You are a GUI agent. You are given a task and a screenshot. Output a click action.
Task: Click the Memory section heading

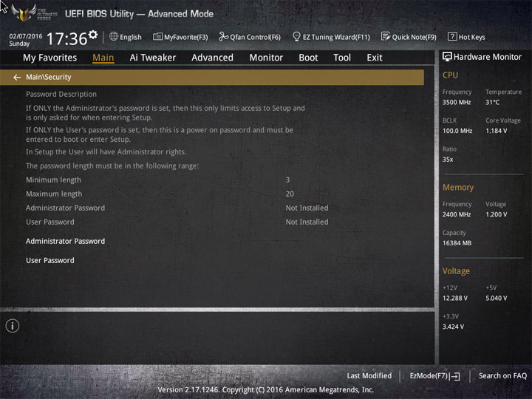(x=458, y=187)
